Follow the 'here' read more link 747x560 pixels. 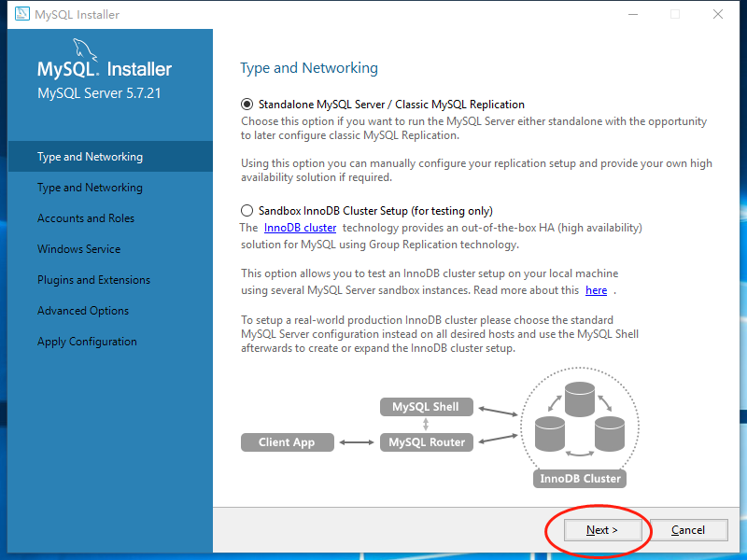596,290
